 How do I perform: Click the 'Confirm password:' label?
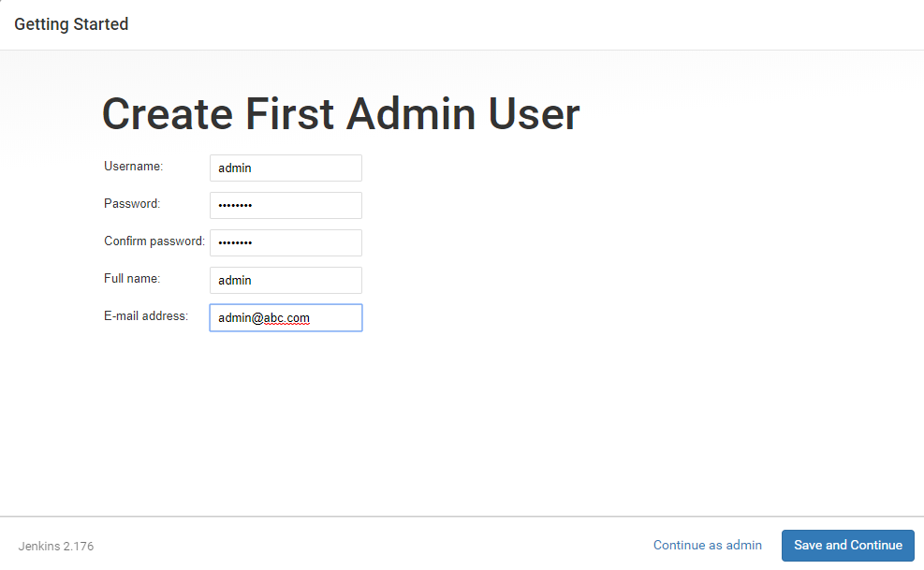(x=154, y=241)
